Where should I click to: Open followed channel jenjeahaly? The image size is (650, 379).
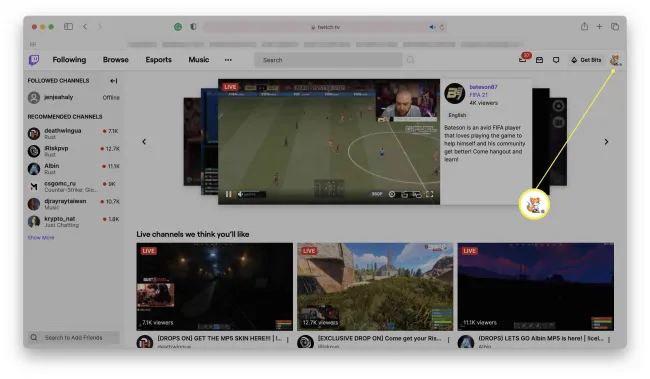(73, 97)
